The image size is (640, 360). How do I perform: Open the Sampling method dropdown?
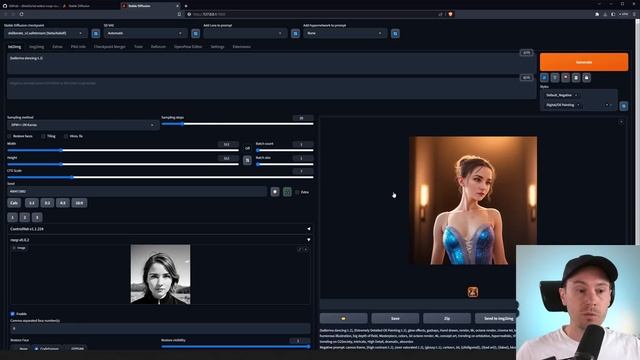[x=83, y=125]
